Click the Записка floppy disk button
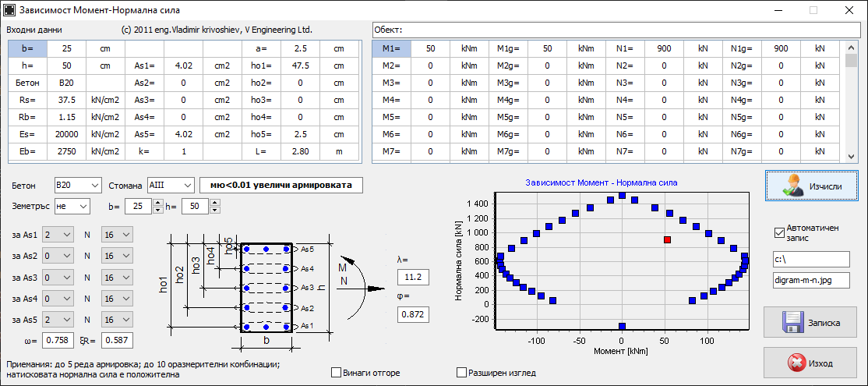The width and height of the screenshot is (868, 386). [x=811, y=321]
